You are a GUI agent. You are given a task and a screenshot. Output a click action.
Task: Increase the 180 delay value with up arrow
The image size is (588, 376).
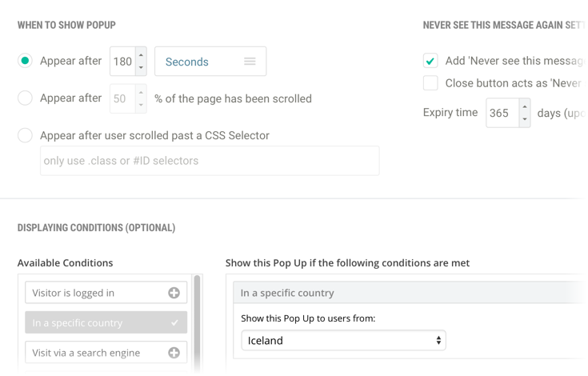(x=141, y=55)
